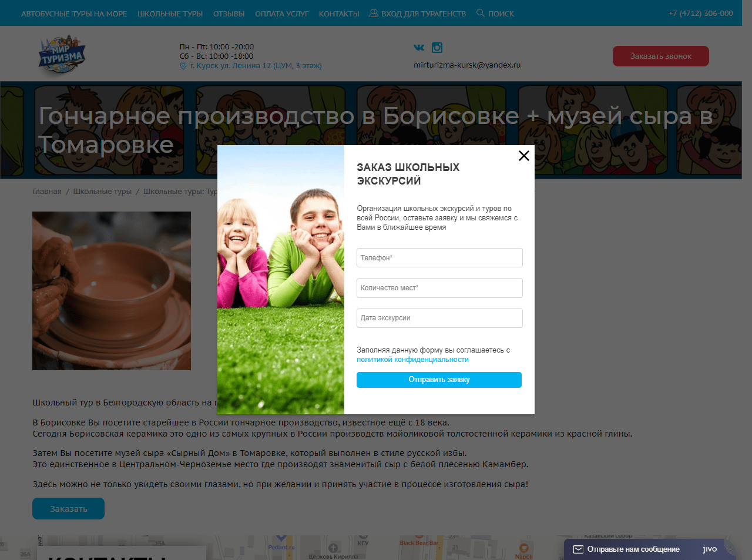752x560 pixels.
Task: Close the school excursions popup
Action: coord(524,156)
